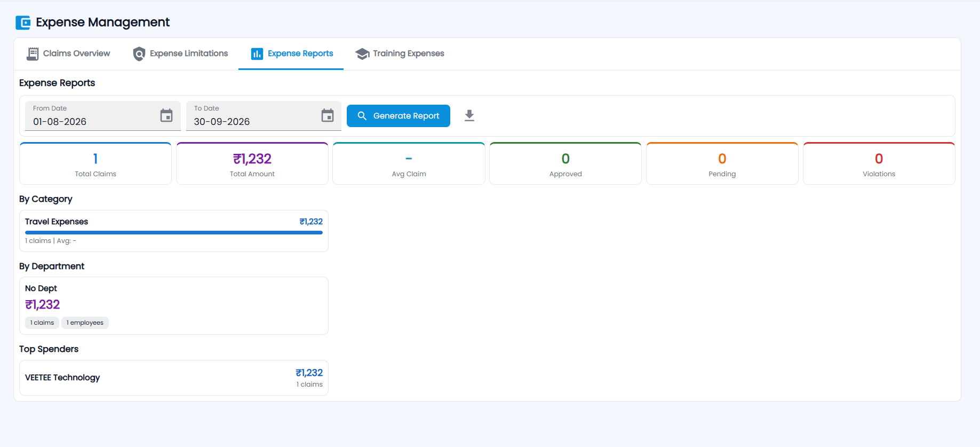Switch to the Claims Overview tab
Screen dimensions: 980x447
pyautogui.click(x=68, y=53)
